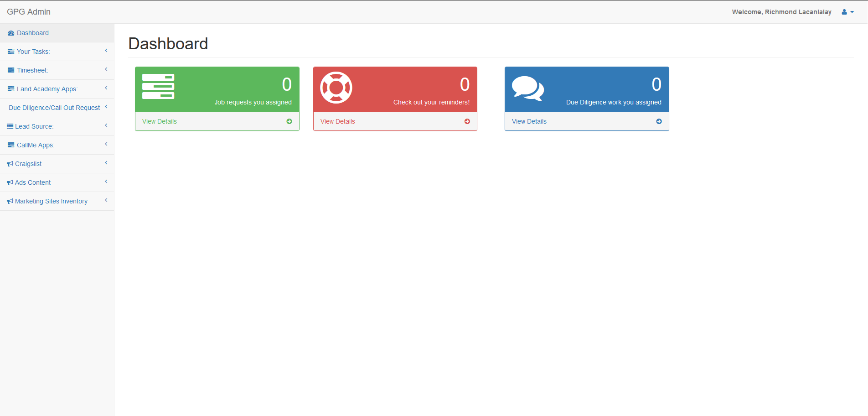Open the user dropdown caret in header
This screenshot has width=868, height=416.
852,12
